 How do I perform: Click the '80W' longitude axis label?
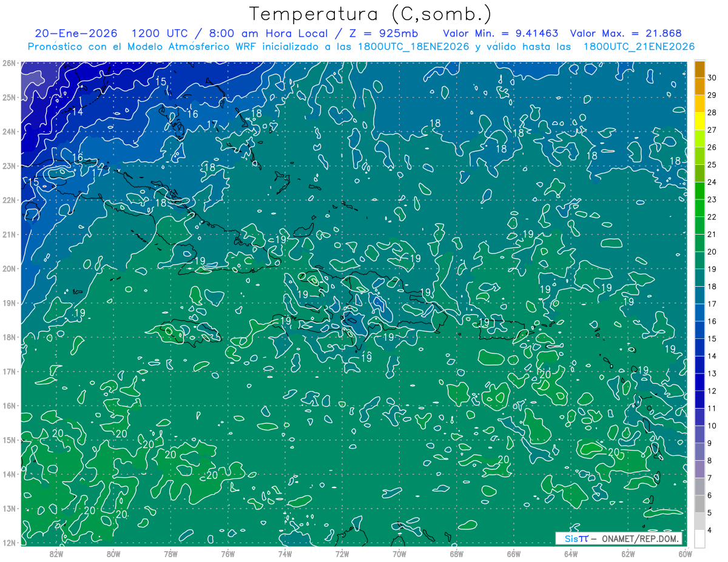pyautogui.click(x=113, y=554)
